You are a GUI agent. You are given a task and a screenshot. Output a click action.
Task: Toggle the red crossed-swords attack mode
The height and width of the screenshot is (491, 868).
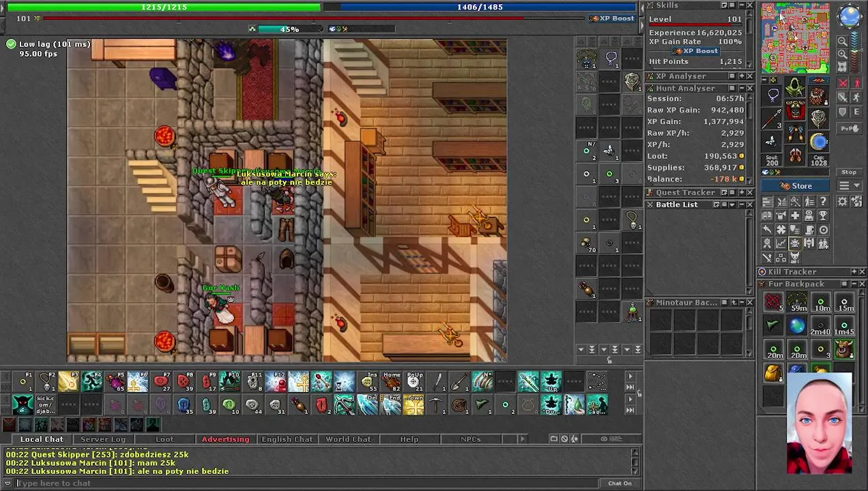[843, 83]
